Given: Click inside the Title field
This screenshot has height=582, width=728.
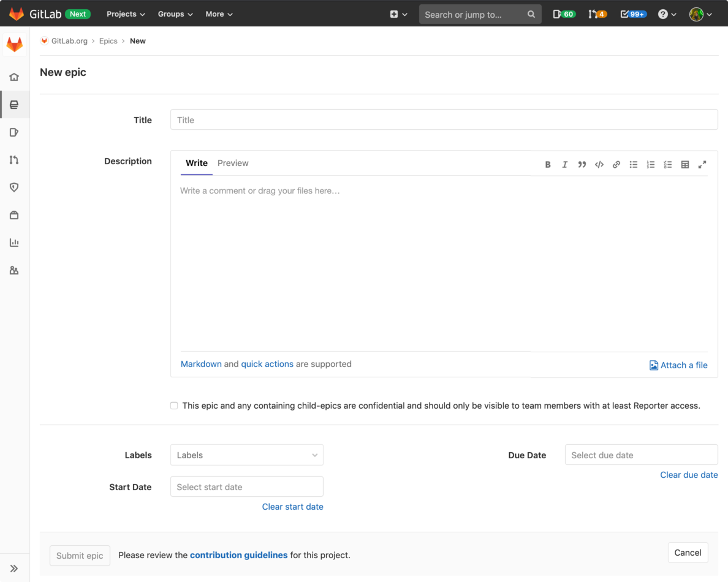Looking at the screenshot, I should 444,119.
